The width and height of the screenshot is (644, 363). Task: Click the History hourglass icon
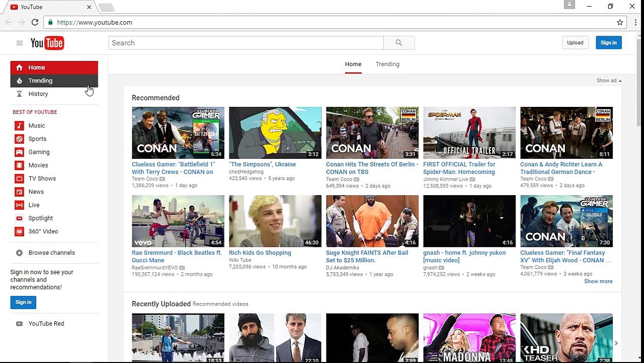pyautogui.click(x=19, y=94)
